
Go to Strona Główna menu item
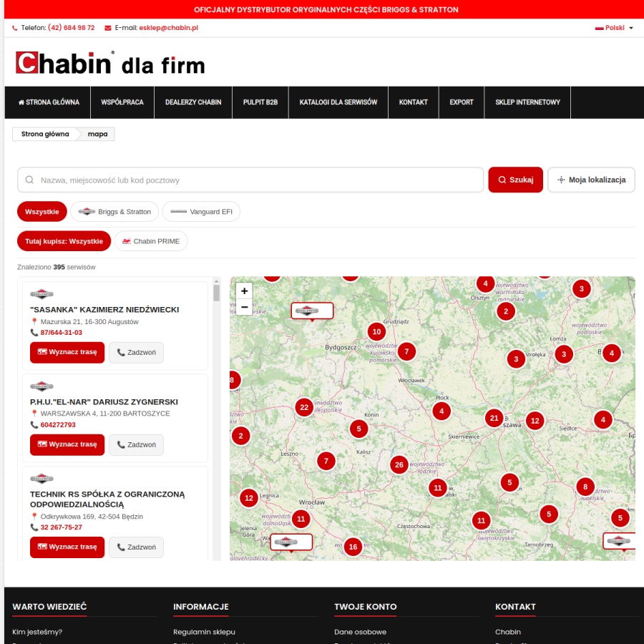(x=49, y=102)
